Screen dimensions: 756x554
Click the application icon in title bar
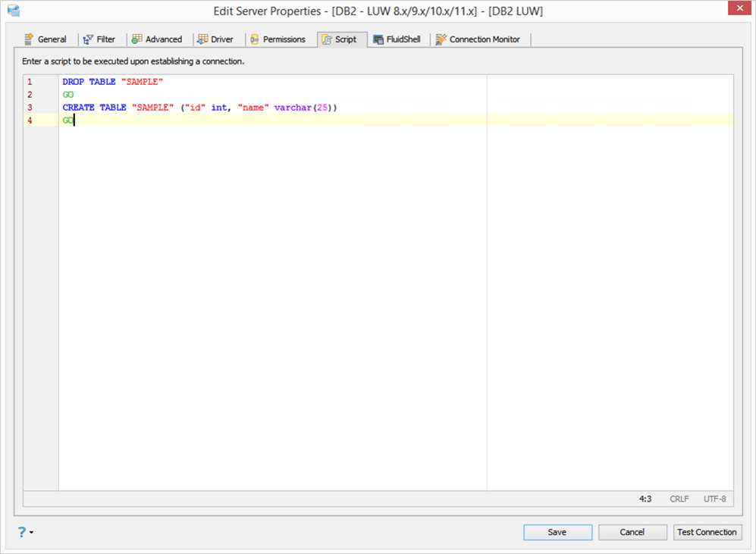pos(14,11)
